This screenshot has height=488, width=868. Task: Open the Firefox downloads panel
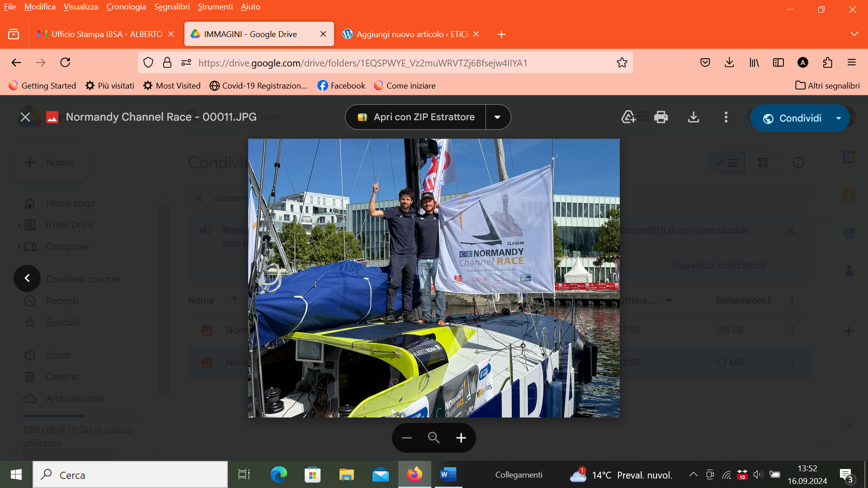pos(729,62)
